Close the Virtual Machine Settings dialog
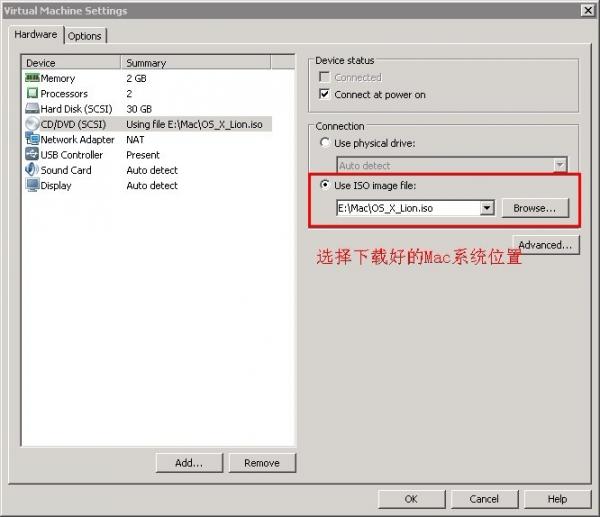Image resolution: width=600 pixels, height=517 pixels. tap(587, 10)
